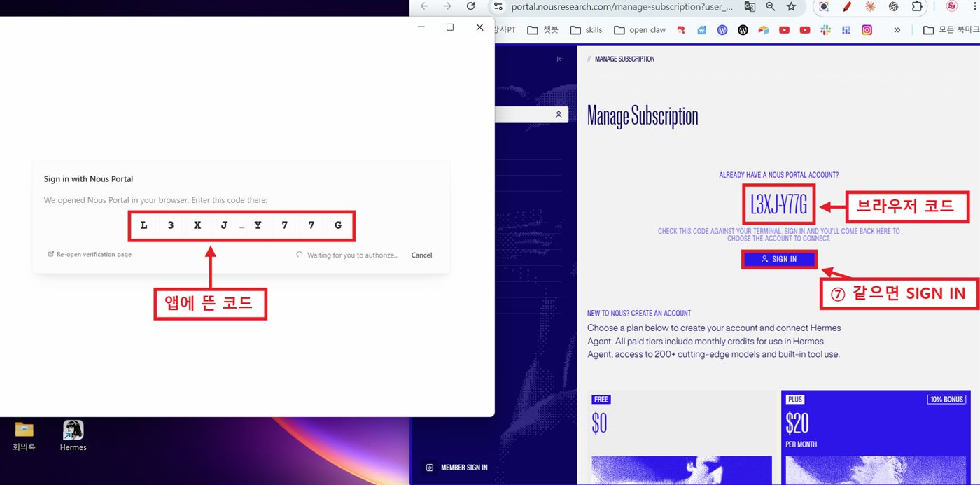This screenshot has width=980, height=485.
Task: Cancel the Nous Portal sign-in
Action: pos(421,255)
